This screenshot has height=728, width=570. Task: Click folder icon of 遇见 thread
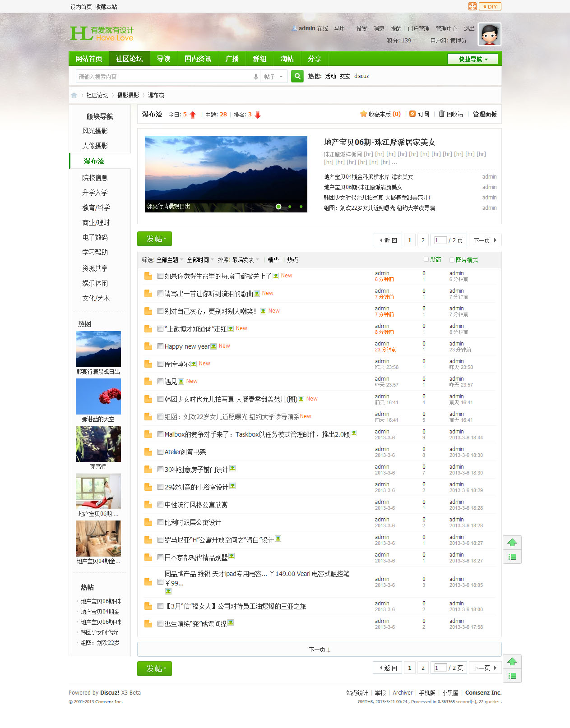tap(148, 382)
